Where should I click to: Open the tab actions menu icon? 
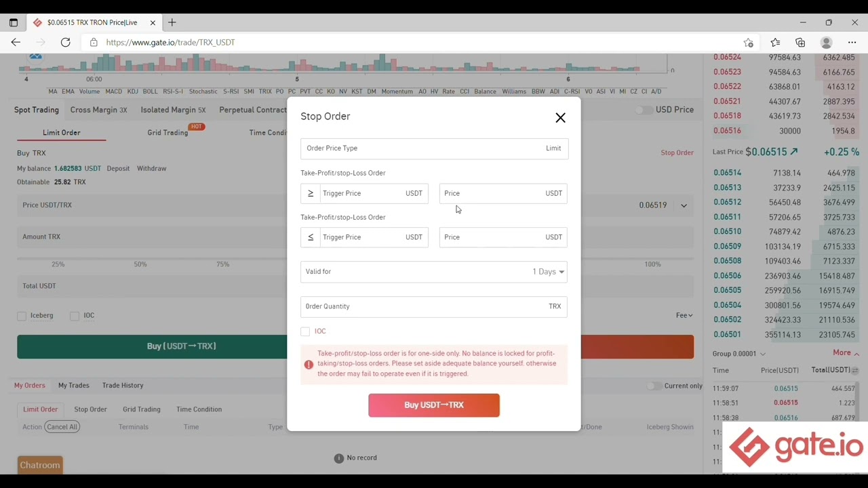13,22
